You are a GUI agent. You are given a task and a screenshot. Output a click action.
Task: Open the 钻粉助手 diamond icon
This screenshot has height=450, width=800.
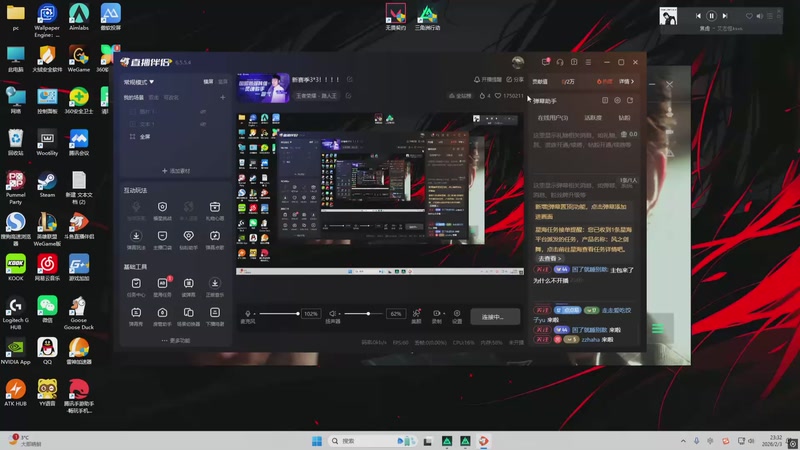tap(188, 236)
